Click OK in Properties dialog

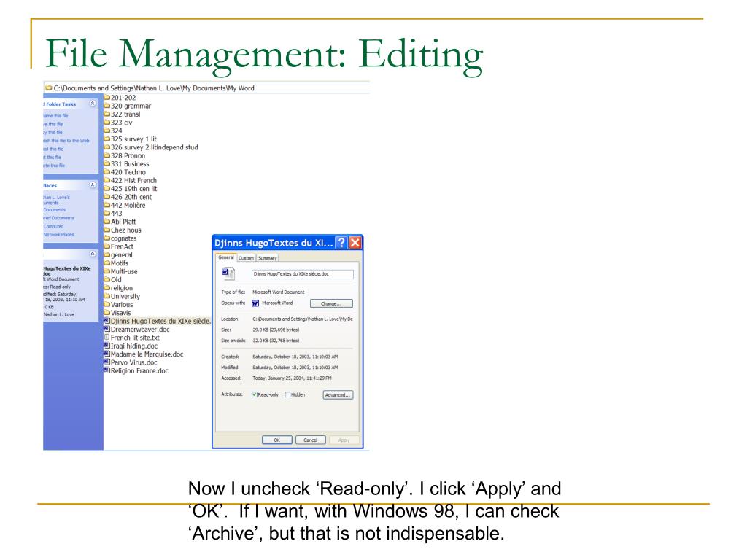[276, 440]
